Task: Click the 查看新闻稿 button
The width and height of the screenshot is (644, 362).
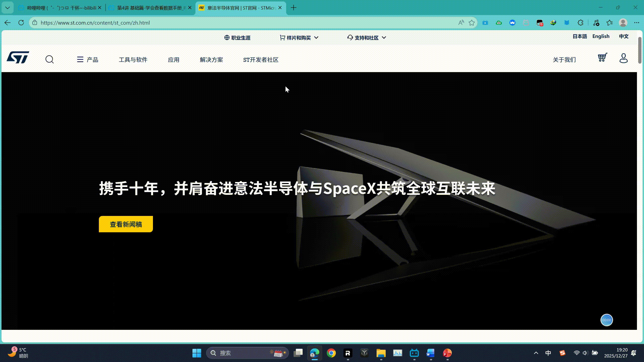Action: pyautogui.click(x=126, y=224)
